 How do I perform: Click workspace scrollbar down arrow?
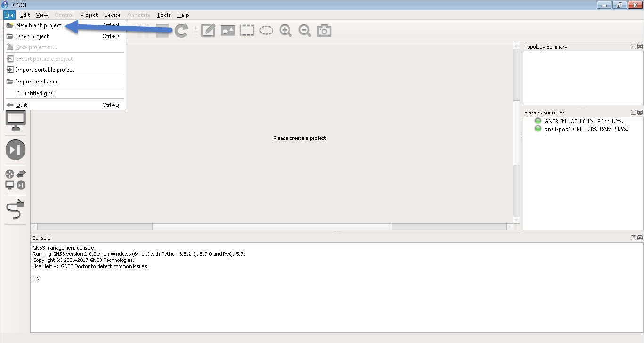point(516,220)
